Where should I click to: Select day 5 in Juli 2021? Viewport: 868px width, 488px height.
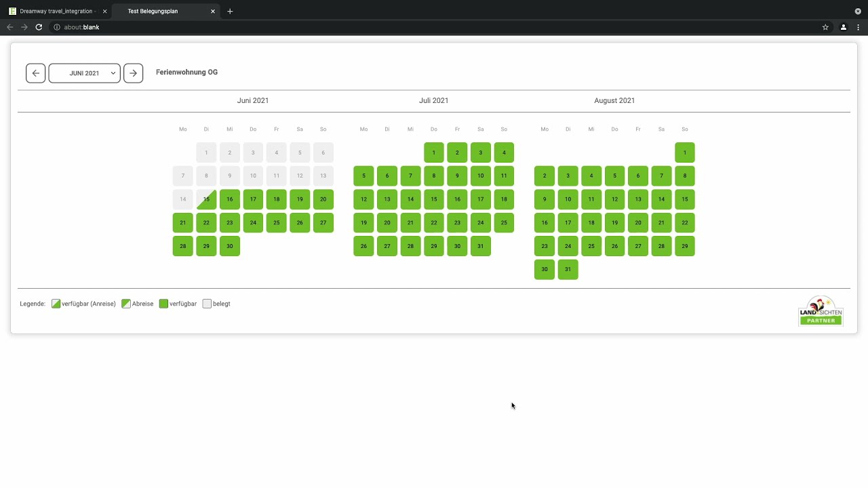tap(363, 176)
